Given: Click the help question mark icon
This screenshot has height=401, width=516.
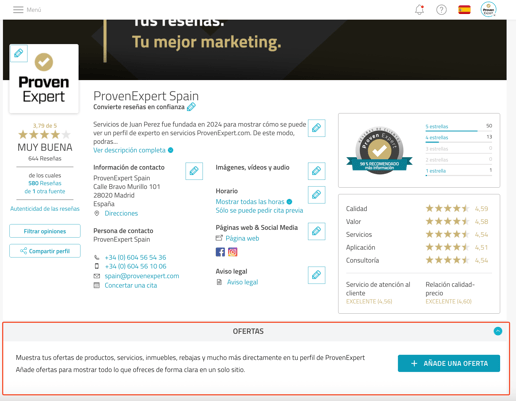Looking at the screenshot, I should click(441, 10).
